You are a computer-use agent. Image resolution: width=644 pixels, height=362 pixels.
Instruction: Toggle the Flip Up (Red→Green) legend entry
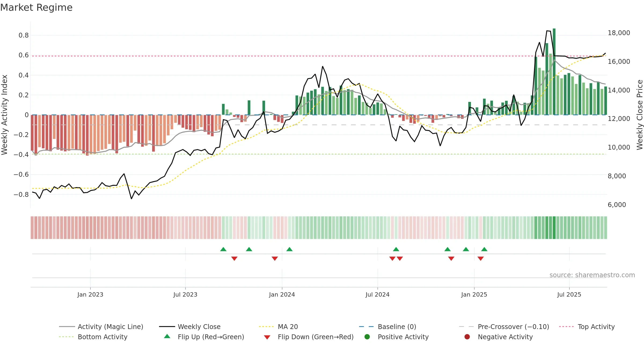point(204,337)
